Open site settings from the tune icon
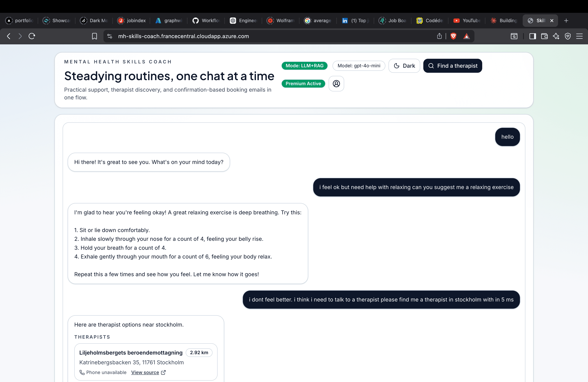This screenshot has height=382, width=588. click(109, 36)
